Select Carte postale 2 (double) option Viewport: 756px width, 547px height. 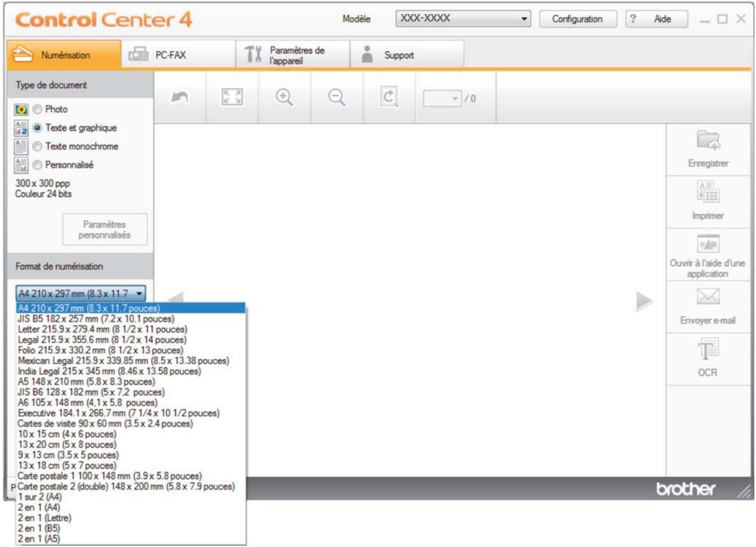point(130,486)
